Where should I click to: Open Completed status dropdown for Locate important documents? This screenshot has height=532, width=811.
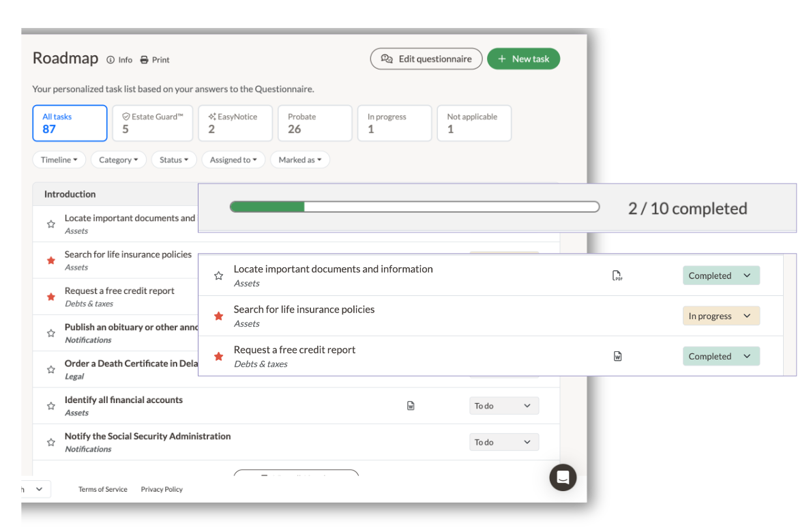pos(721,276)
